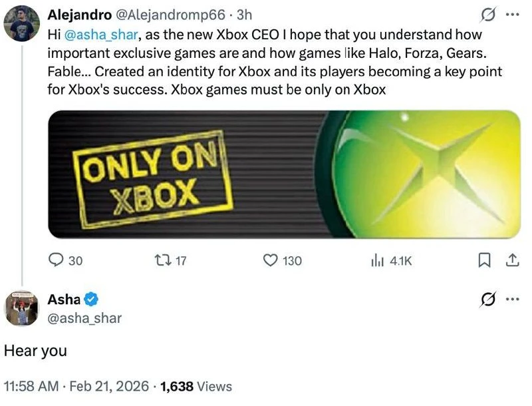The width and height of the screenshot is (532, 406).
Task: Bookmark Alejandro's tweet
Action: click(x=485, y=261)
